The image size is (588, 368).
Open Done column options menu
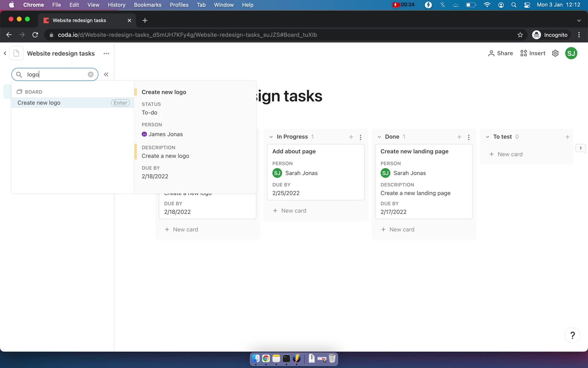(469, 137)
